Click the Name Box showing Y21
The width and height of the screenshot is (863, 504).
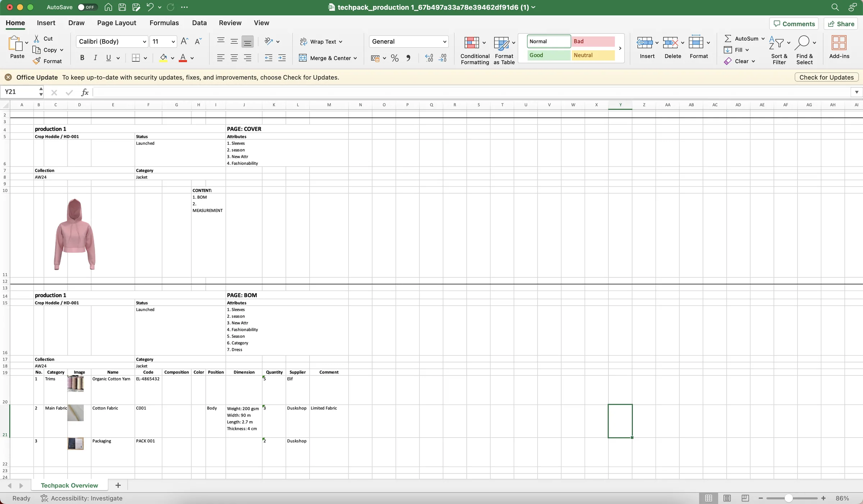[20, 92]
